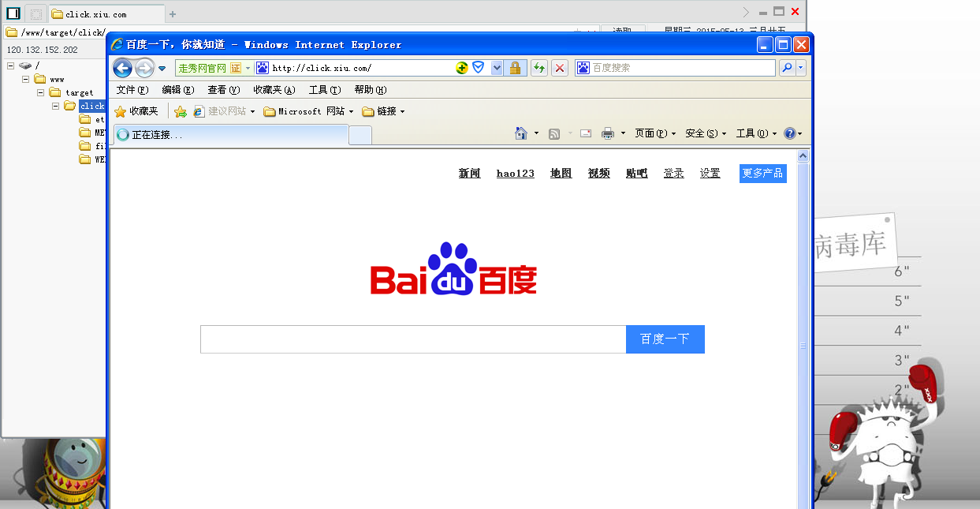Viewport: 980px width, 509px height.
Task: Open the 新闻 link on Baidu
Action: (x=470, y=174)
